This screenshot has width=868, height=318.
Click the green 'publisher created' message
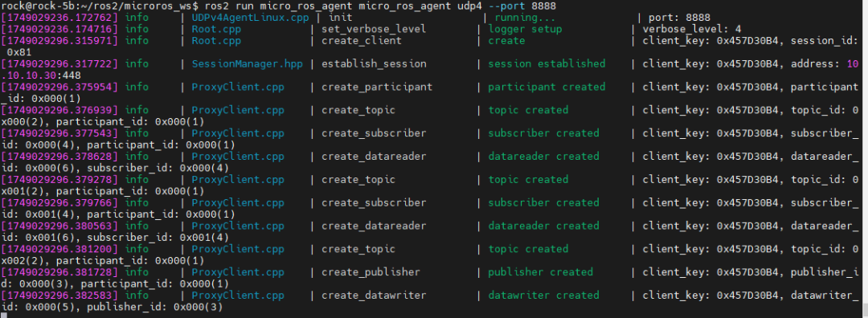(x=540, y=272)
